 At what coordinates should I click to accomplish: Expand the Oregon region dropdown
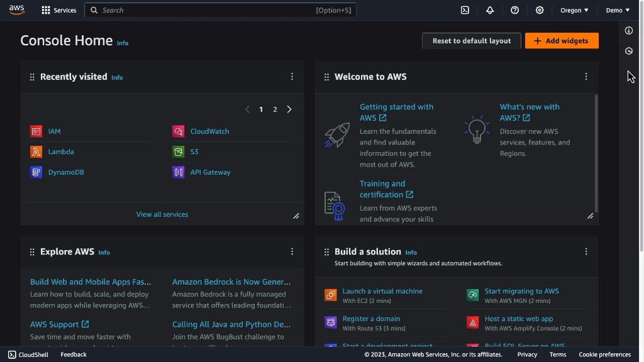tap(574, 10)
